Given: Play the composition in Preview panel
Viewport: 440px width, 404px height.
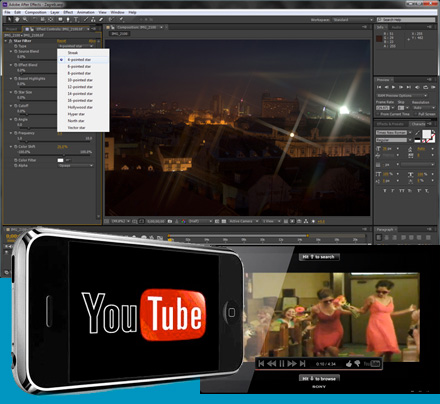Looking at the screenshot, I should point(393,87).
